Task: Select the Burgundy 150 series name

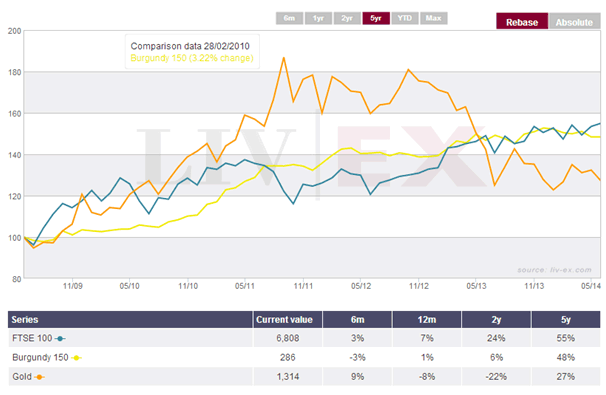Action: coord(40,358)
